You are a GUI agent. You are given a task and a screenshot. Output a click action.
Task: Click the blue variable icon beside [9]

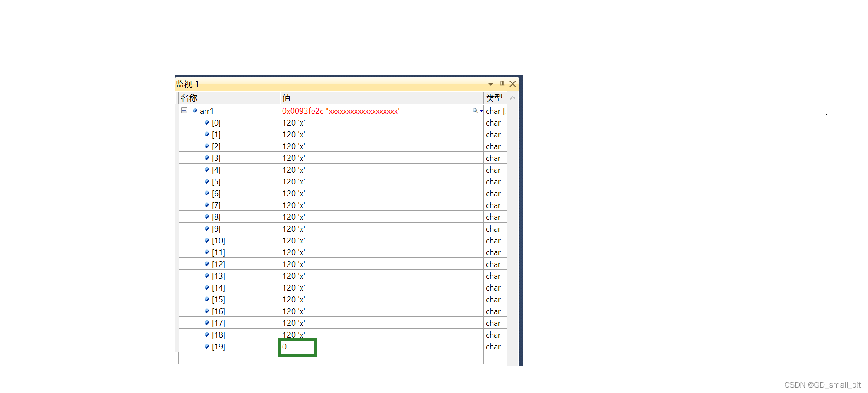coord(207,228)
